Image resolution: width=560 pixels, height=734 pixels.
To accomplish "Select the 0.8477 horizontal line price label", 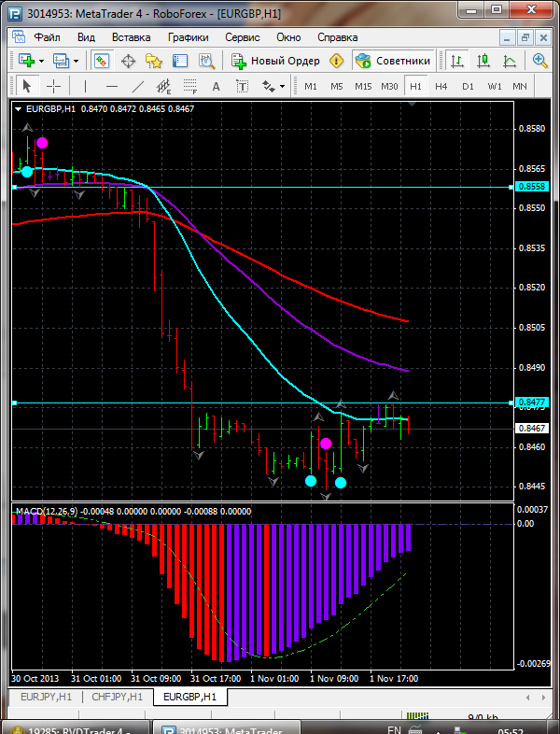I will 531,402.
